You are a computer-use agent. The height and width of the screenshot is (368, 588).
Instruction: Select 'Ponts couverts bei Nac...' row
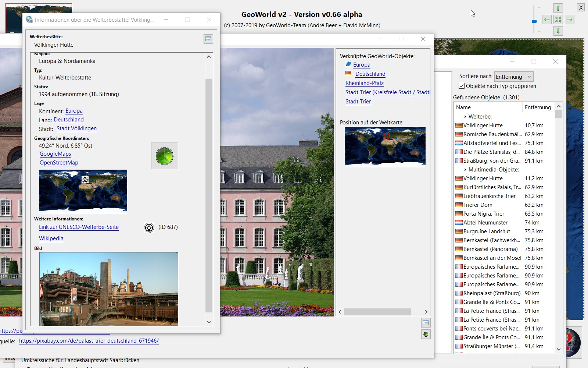(504, 329)
